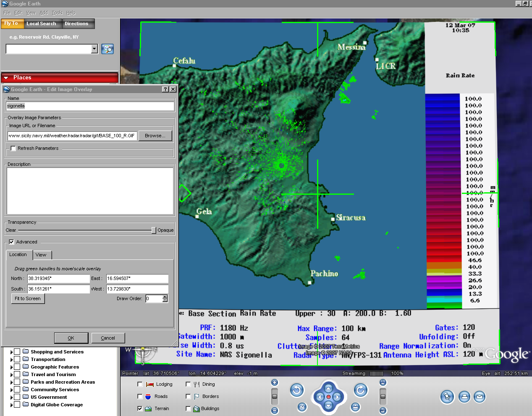Click the Fit to Screen button
The height and width of the screenshot is (416, 532).
pyautogui.click(x=28, y=298)
